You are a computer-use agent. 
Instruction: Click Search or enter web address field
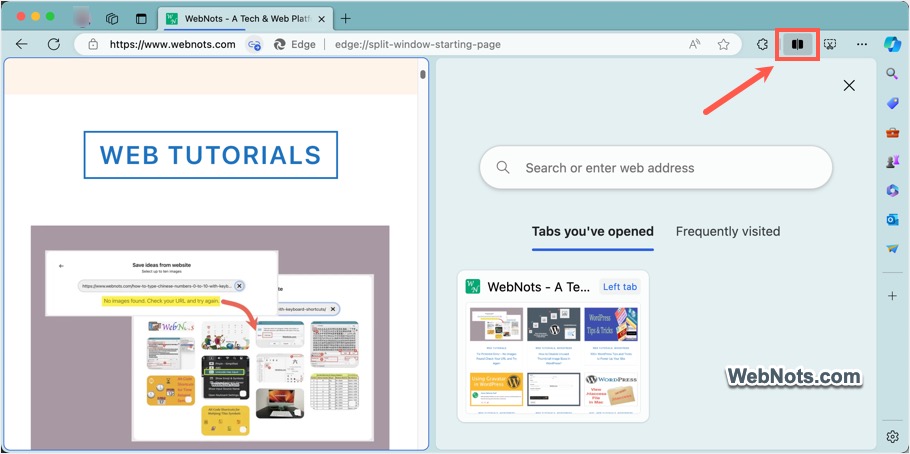[x=656, y=168]
